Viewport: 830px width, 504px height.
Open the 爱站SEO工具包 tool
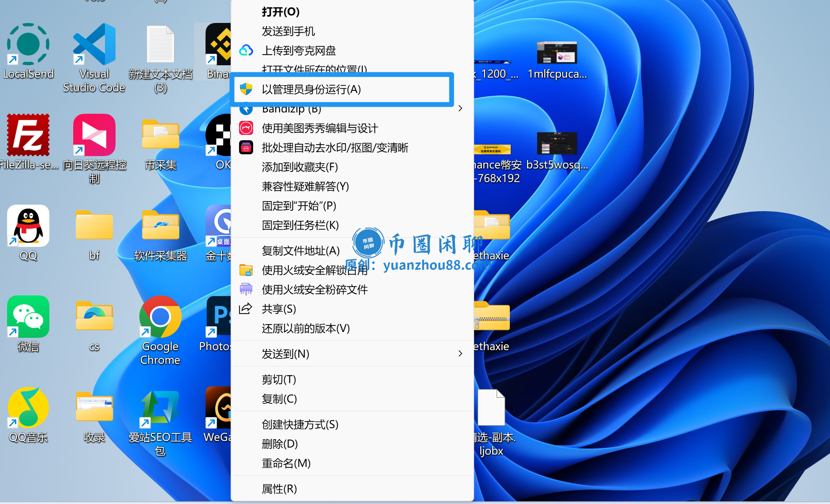[x=160, y=408]
